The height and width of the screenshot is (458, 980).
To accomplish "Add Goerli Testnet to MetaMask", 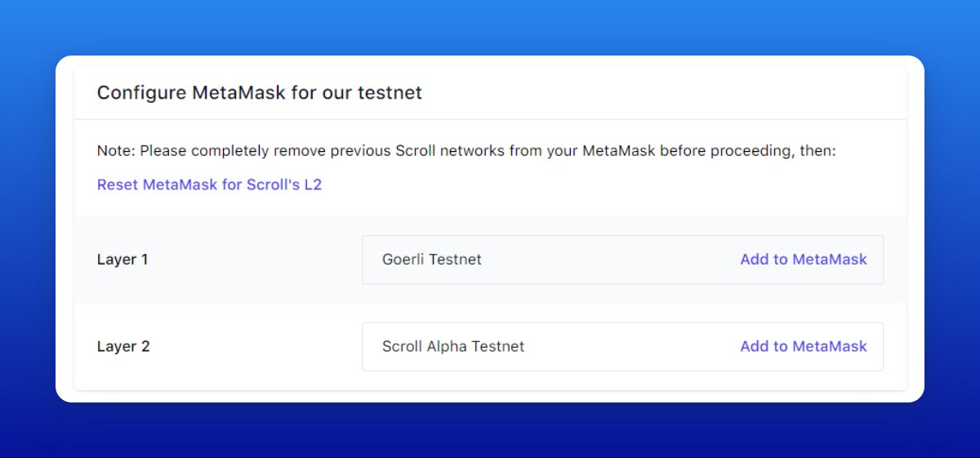I will tap(804, 260).
